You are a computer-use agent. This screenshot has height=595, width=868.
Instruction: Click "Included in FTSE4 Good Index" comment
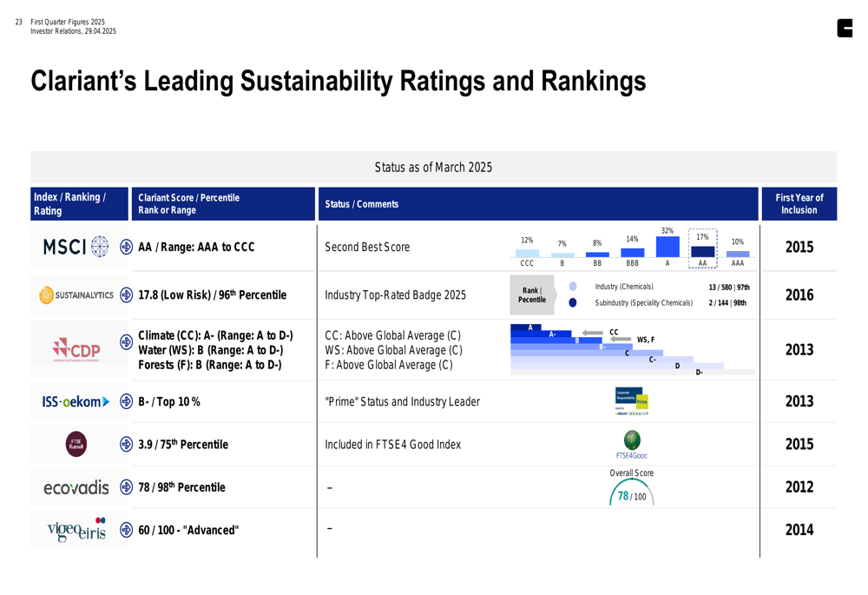coord(393,445)
